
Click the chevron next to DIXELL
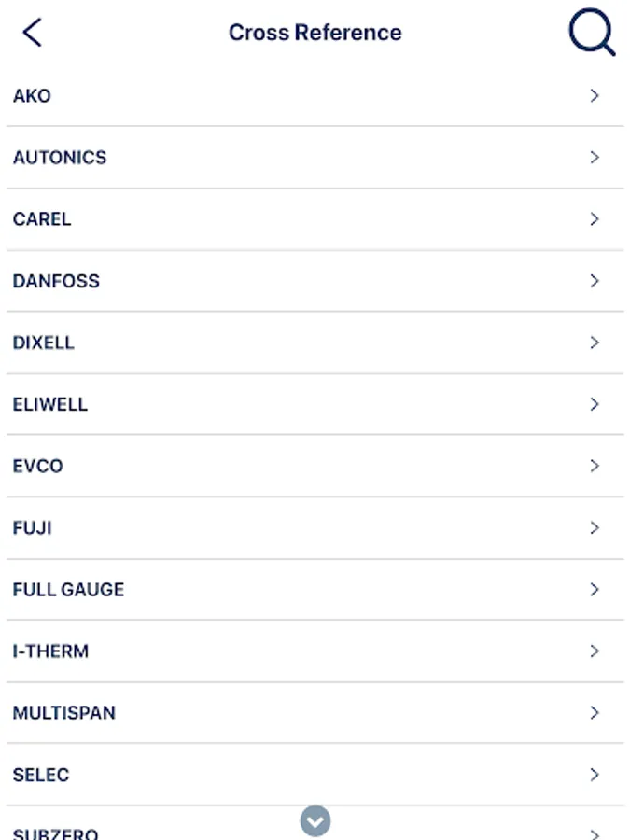pos(595,343)
